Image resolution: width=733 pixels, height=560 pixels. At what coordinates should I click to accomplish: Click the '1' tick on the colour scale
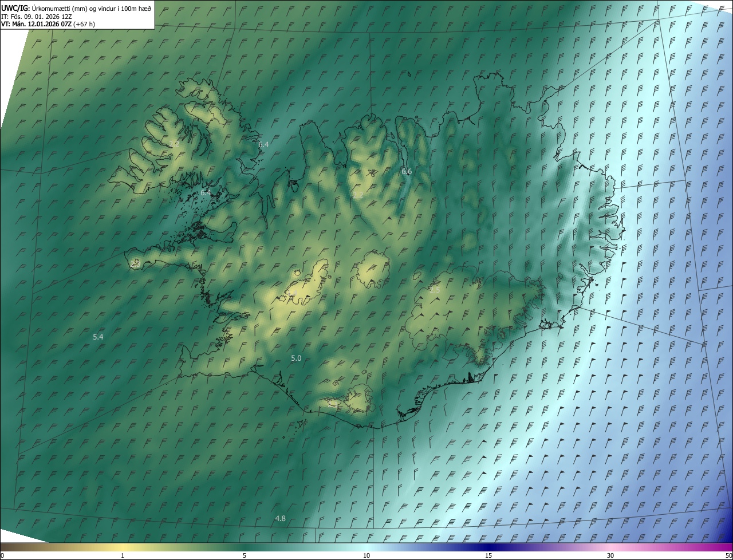click(123, 555)
